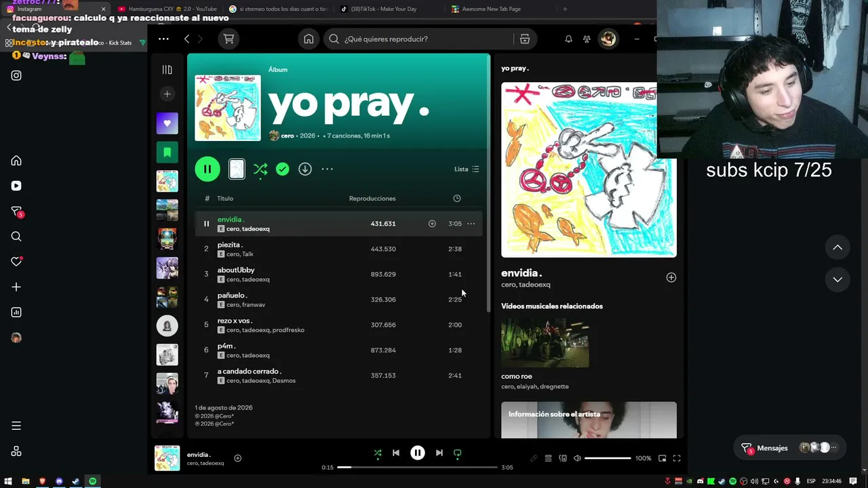This screenshot has height=488, width=868.
Task: Download the yo pray album
Action: (305, 169)
